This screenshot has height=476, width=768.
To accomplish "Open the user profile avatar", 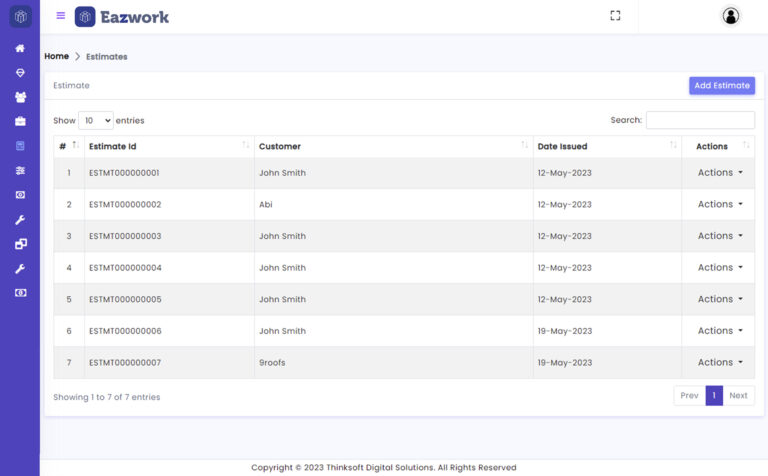I will (x=730, y=16).
